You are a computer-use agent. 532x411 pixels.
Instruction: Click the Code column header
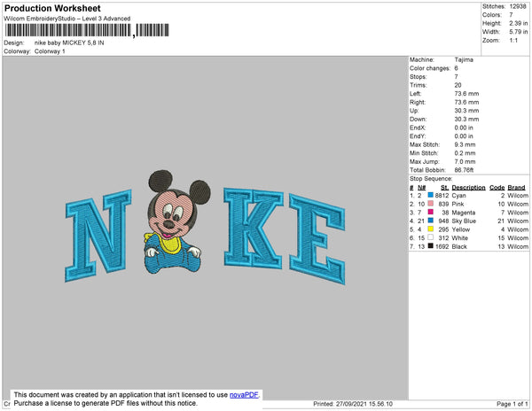497,188
